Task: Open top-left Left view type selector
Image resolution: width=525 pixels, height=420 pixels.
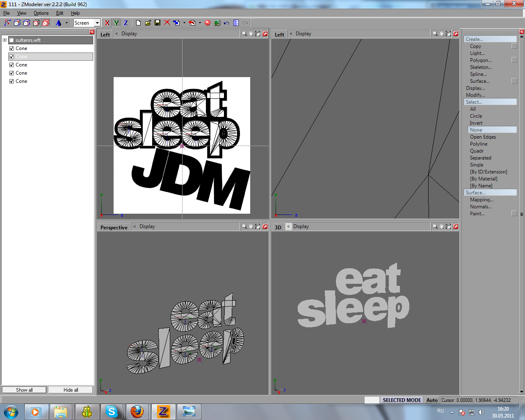Action: coord(105,34)
